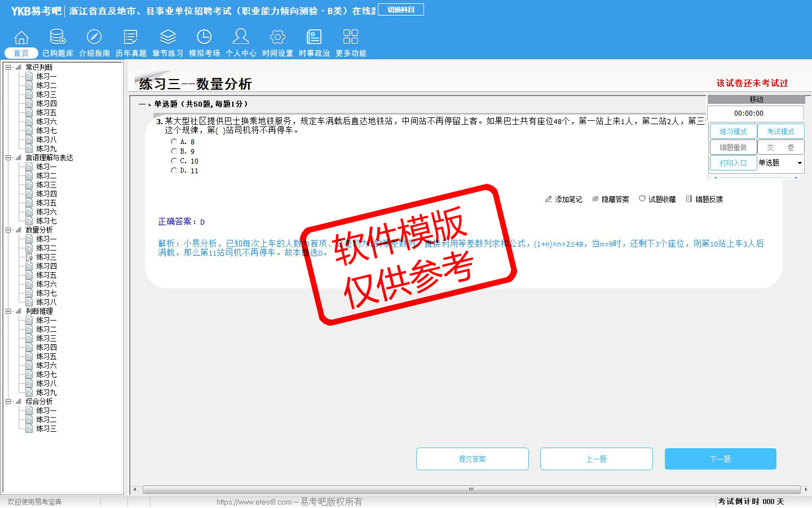
Task: Open 更多功能 grid icon
Action: [351, 37]
